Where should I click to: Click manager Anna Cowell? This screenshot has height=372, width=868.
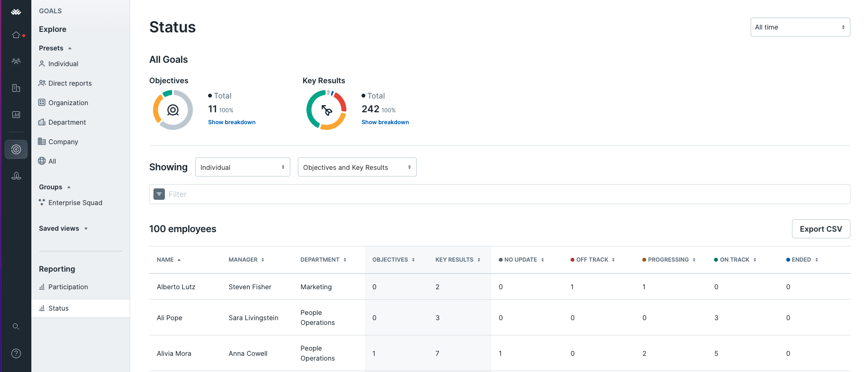click(x=248, y=353)
